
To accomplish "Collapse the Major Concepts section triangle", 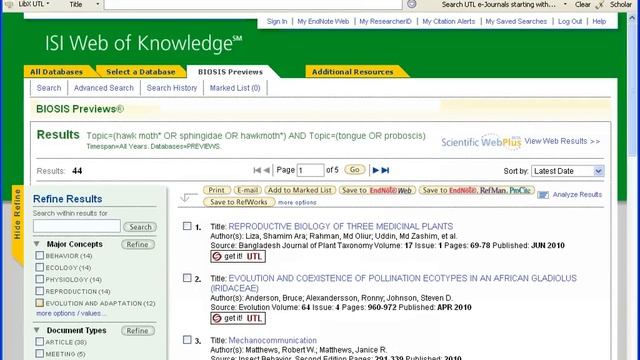I will (x=37, y=244).
